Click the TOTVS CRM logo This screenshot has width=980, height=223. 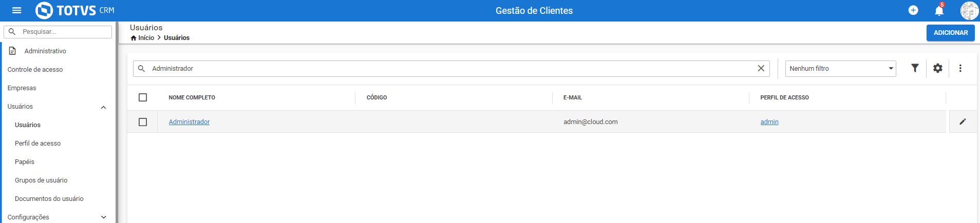coord(75,10)
